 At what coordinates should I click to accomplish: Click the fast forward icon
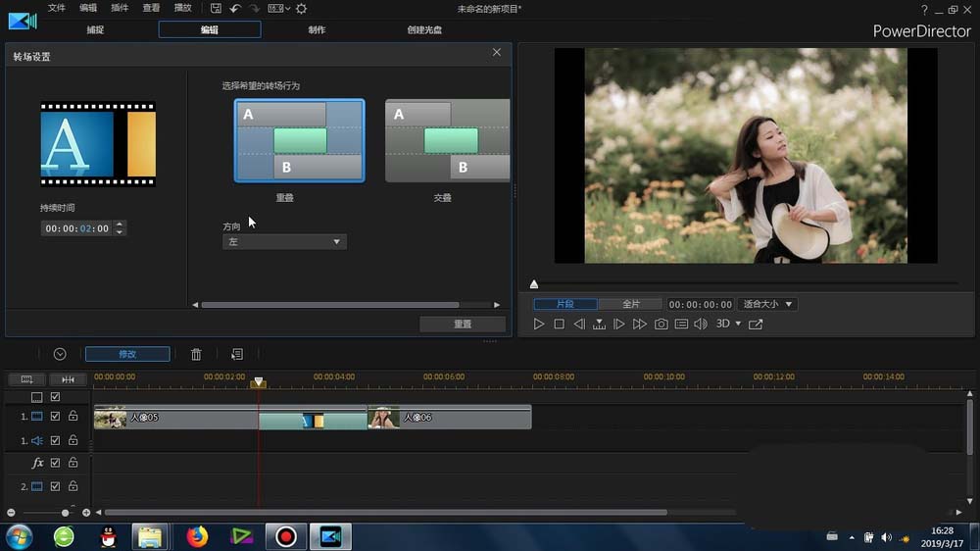[x=639, y=324]
